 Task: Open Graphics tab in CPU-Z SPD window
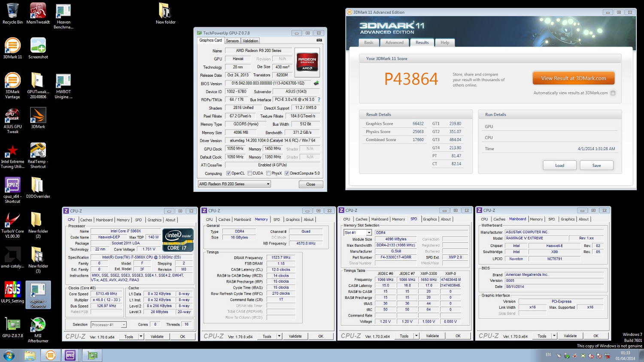[x=430, y=219]
